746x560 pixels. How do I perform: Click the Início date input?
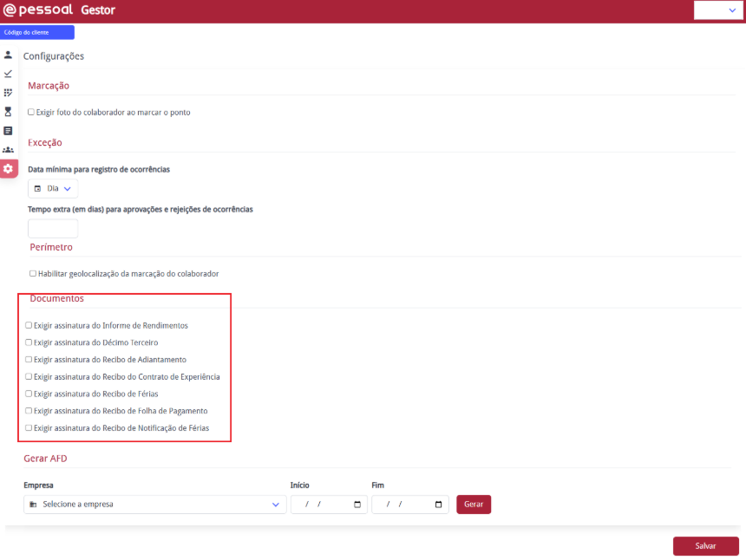pos(329,505)
